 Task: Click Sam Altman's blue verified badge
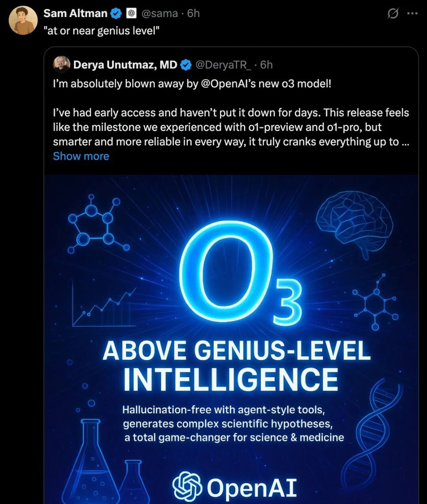pyautogui.click(x=116, y=13)
